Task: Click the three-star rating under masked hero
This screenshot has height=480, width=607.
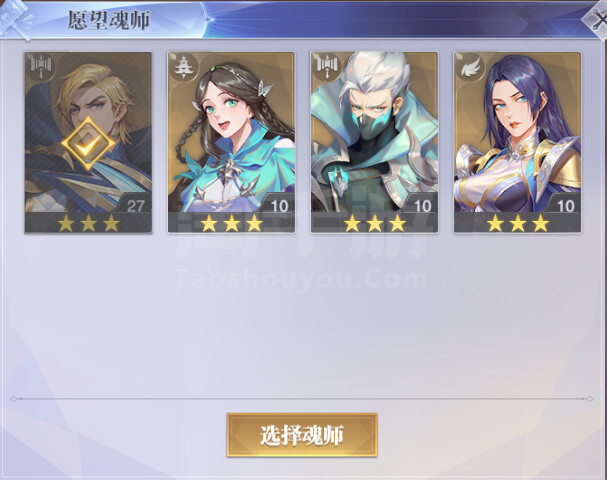Action: [x=375, y=223]
